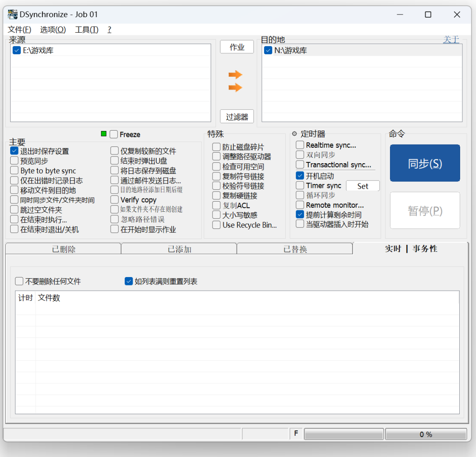This screenshot has width=476, height=457.
Task: Uncheck 开机启动 option
Action: pyautogui.click(x=300, y=176)
